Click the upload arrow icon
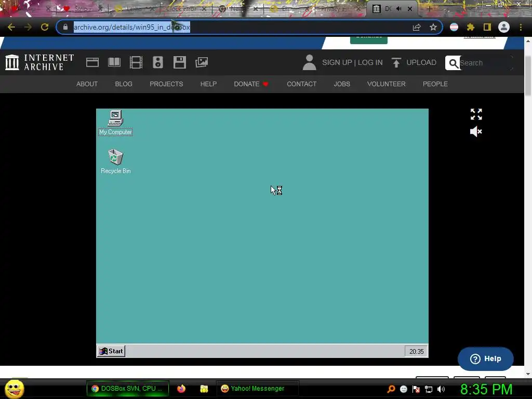The width and height of the screenshot is (532, 399). coord(396,62)
